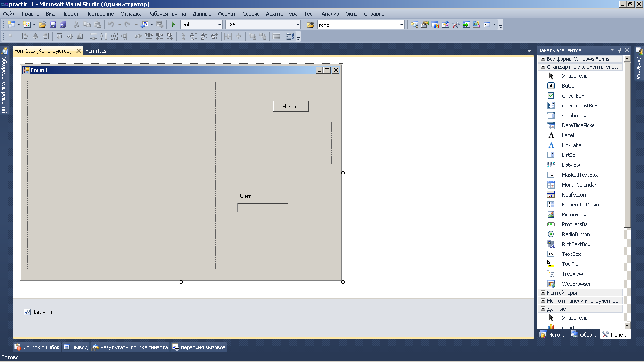Viewport: 644px width, 362px height.
Task: Click Make Horizontal Spacing Equal icon
Action: pyautogui.click(x=138, y=36)
